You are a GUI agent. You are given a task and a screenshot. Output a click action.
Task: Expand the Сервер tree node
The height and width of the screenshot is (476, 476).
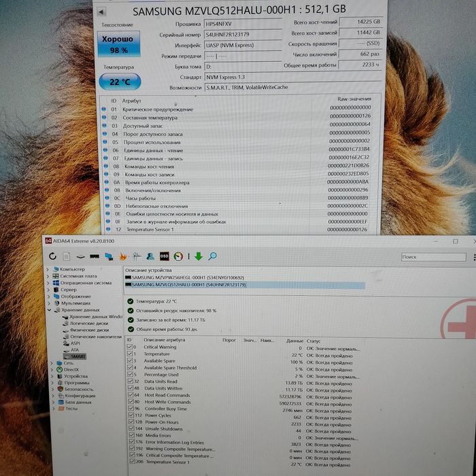coord(48,290)
